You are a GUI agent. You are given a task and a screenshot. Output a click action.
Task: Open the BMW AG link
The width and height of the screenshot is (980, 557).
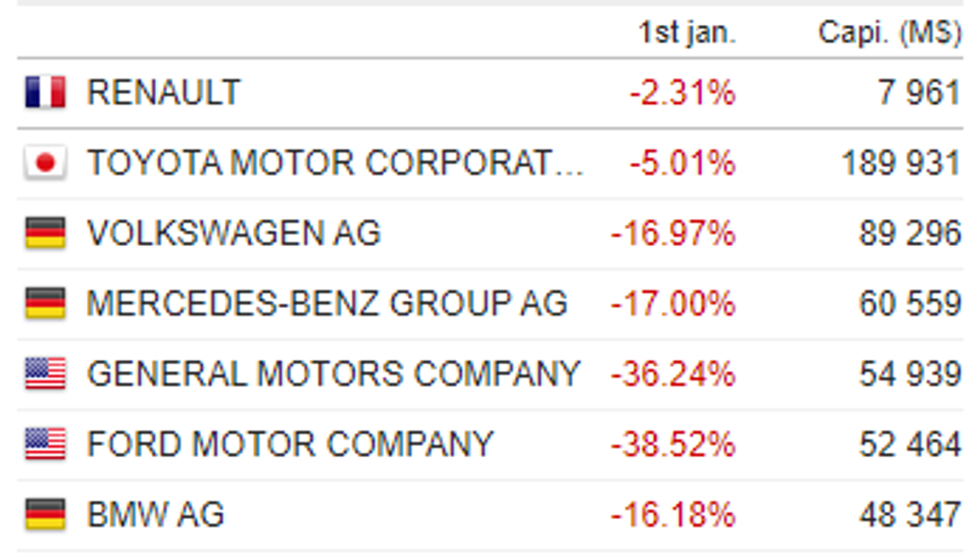point(156,515)
